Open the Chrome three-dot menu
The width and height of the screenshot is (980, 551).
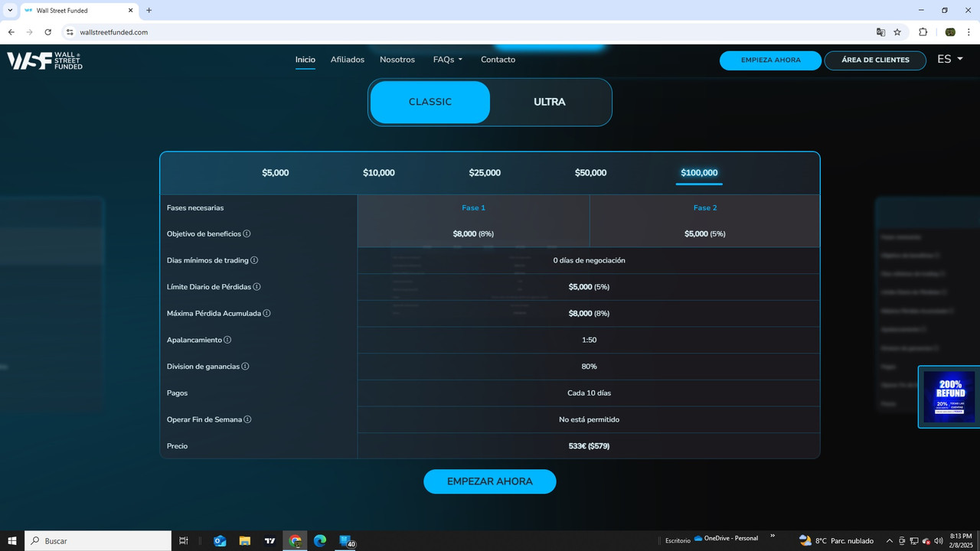969,32
